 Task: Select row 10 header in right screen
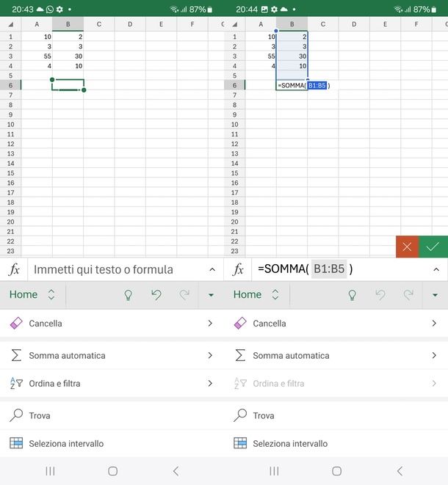coord(235,124)
